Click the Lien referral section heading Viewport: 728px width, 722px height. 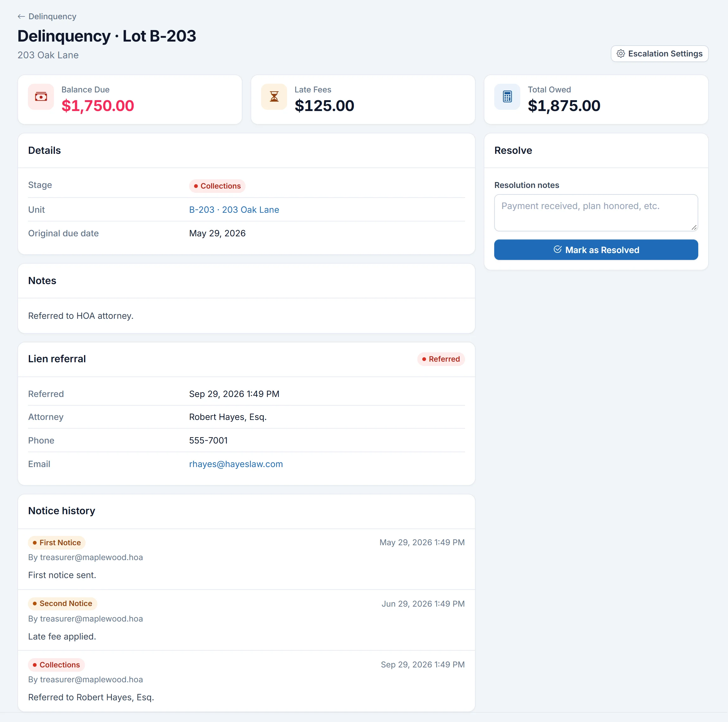[57, 359]
